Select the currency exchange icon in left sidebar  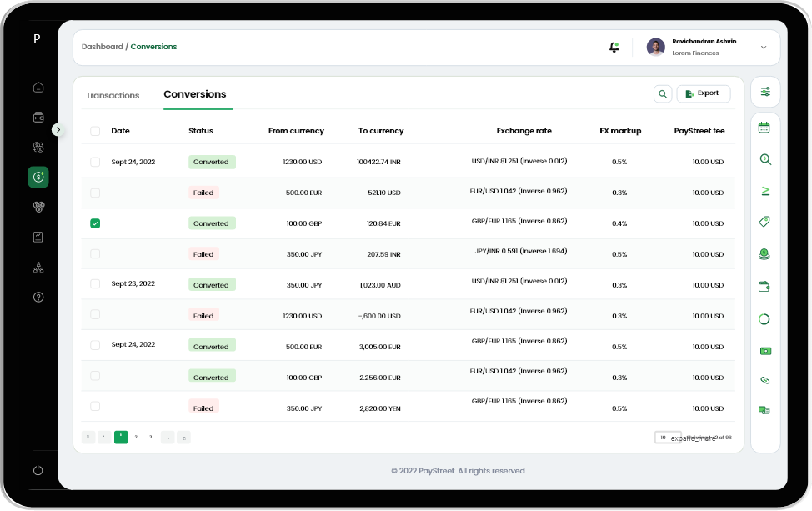click(38, 177)
